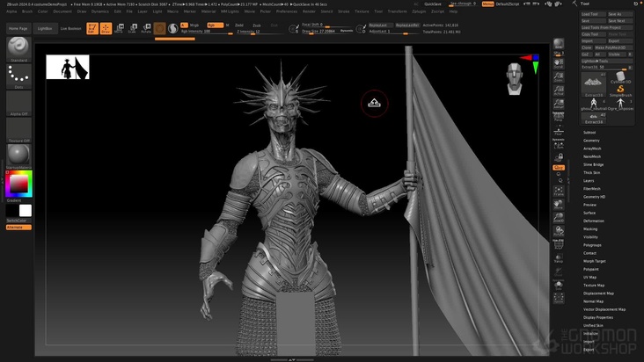Viewport: 644px width, 362px height.
Task: Select the Rotate gizmo mode
Action: pyautogui.click(x=146, y=28)
